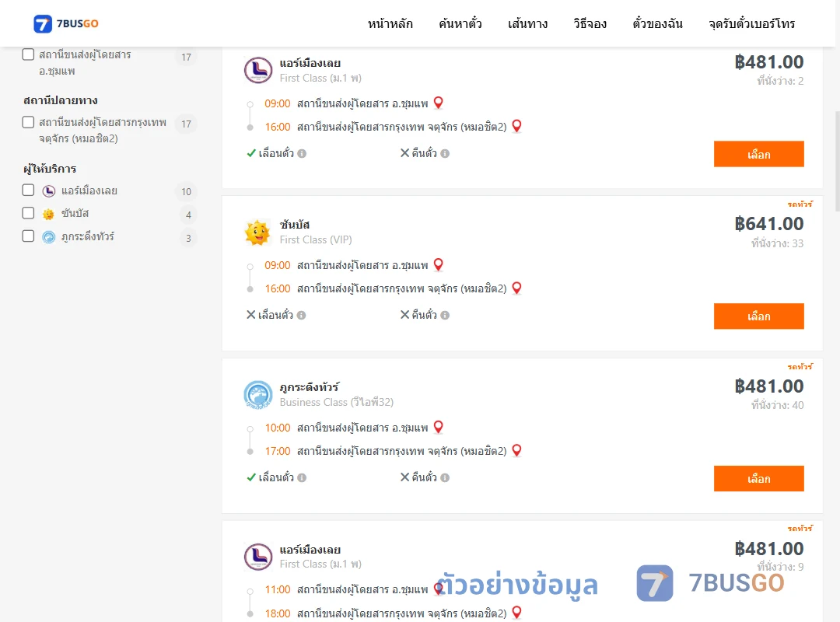Image resolution: width=840 pixels, height=622 pixels.
Task: Open วิธีจอง menu item
Action: (x=590, y=23)
